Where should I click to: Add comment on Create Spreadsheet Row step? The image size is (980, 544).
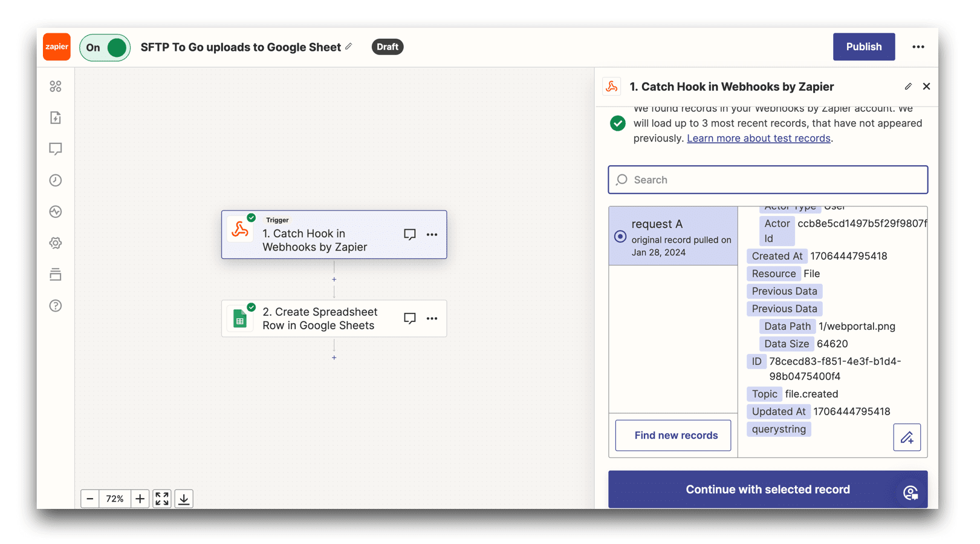pyautogui.click(x=410, y=318)
